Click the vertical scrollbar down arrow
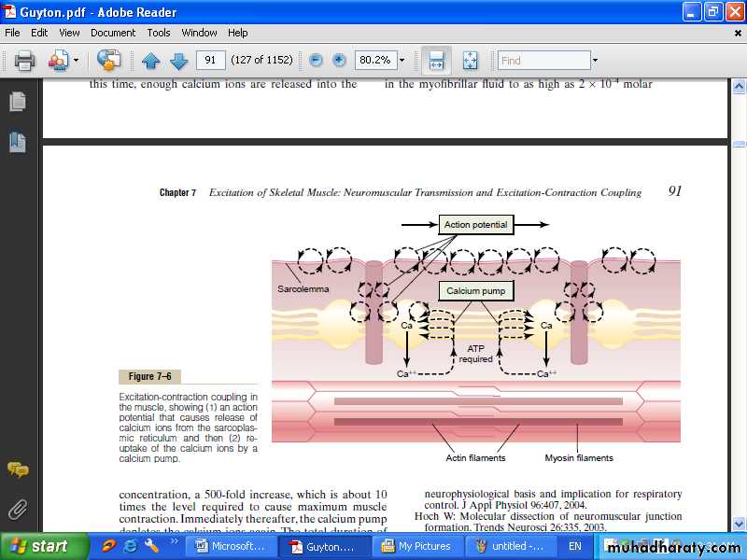The width and height of the screenshot is (747, 560). [739, 524]
